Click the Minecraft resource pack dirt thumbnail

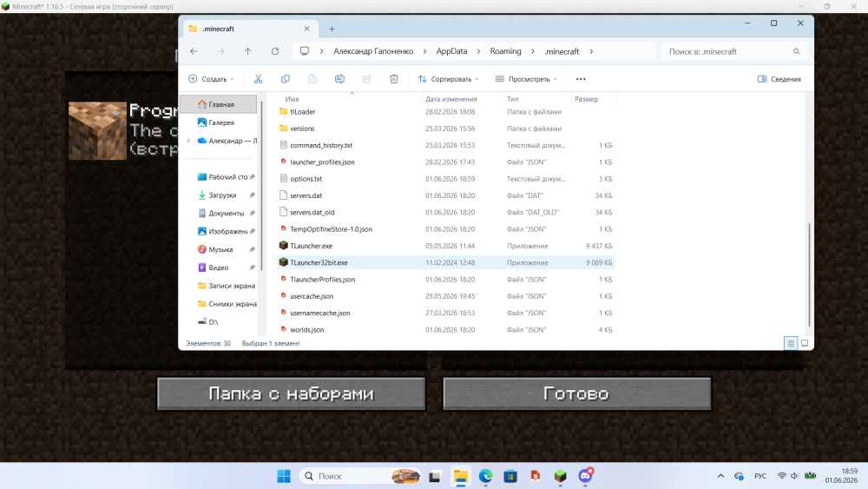97,130
